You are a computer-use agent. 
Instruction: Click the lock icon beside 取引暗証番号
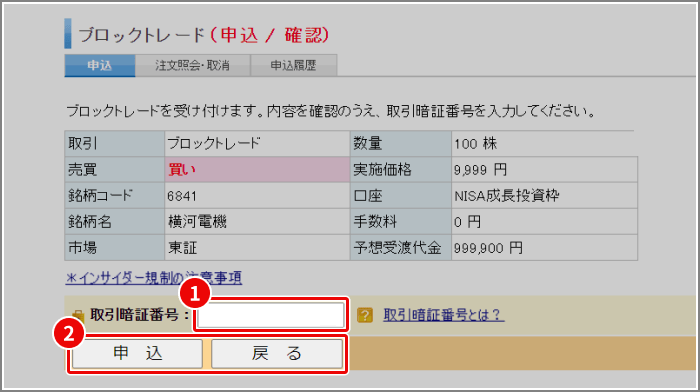(x=78, y=316)
